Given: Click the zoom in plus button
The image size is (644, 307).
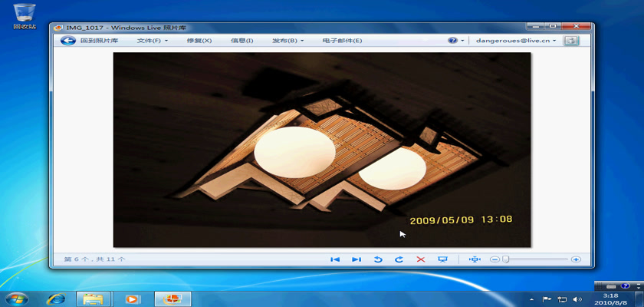Looking at the screenshot, I should click(576, 259).
